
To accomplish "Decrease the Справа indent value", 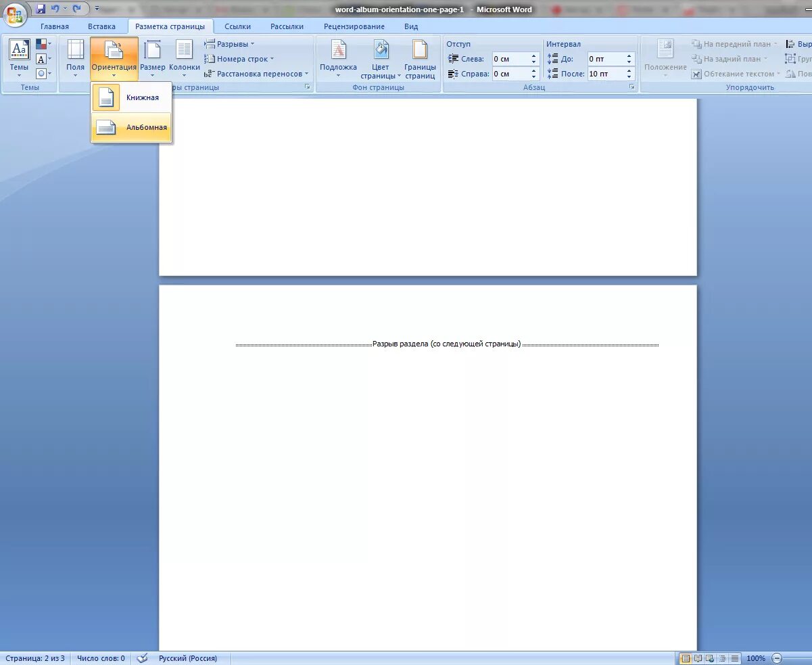I will [534, 77].
